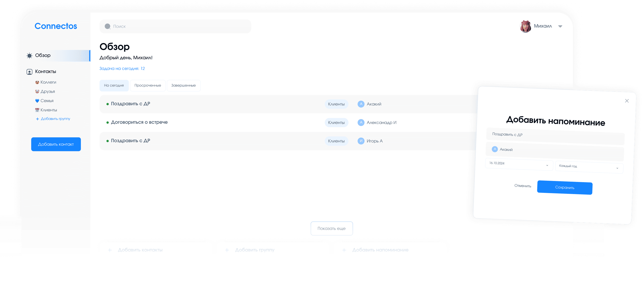Click inside the Поиск search field
This screenshot has width=644, height=299.
click(175, 26)
